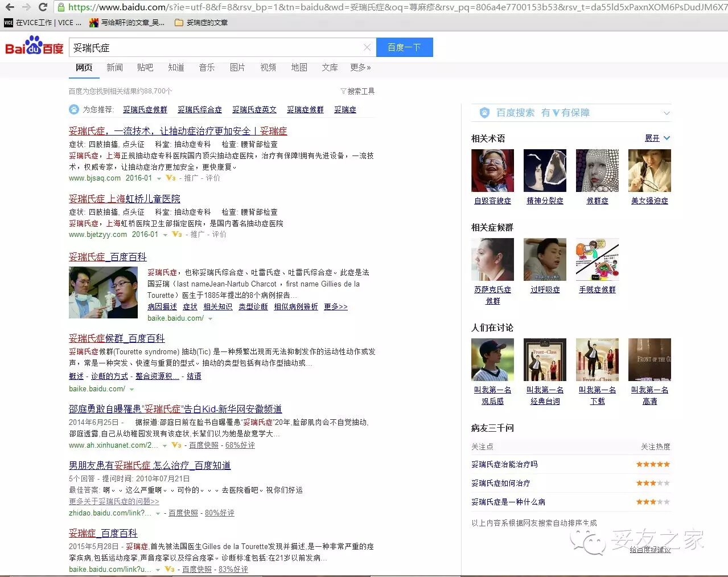Switch to the 地图 tab
The image size is (728, 577).
pyautogui.click(x=299, y=67)
